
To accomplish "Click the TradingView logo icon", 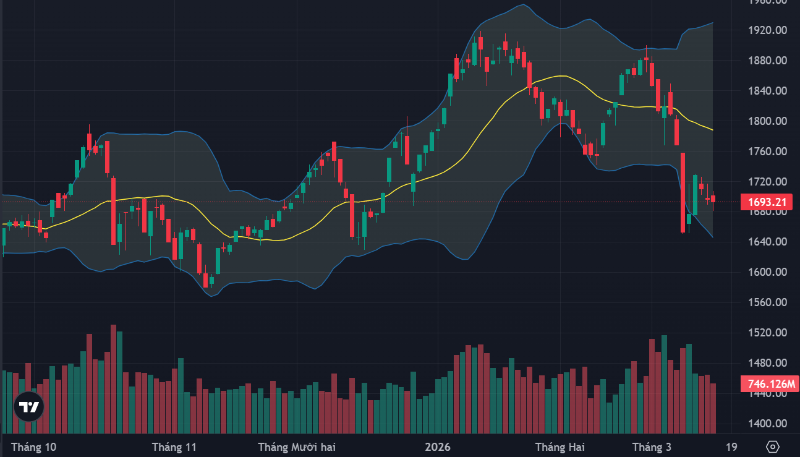I will click(x=30, y=408).
